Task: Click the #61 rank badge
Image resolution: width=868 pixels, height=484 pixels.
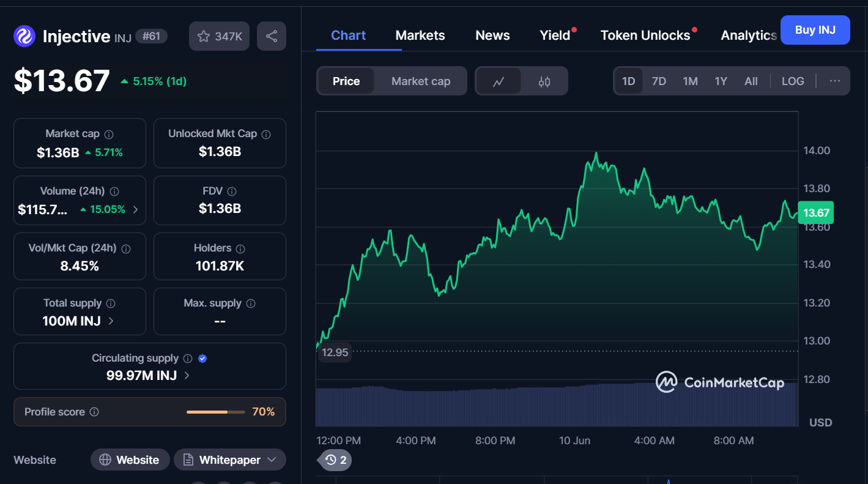Action: pos(151,36)
